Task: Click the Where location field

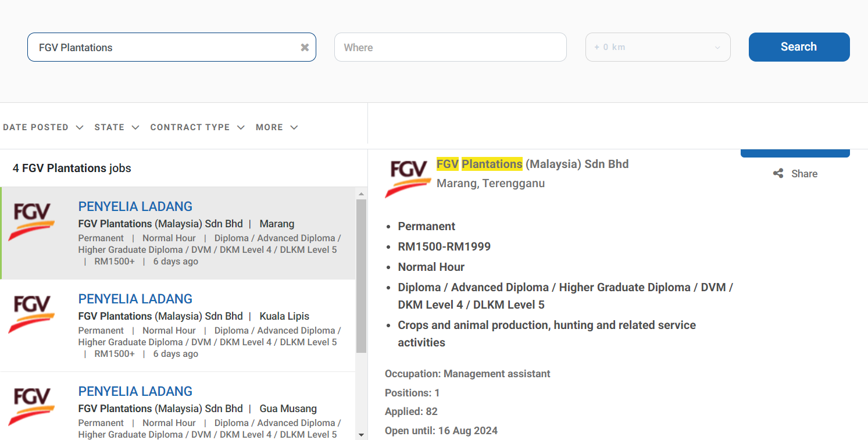Action: pos(450,47)
